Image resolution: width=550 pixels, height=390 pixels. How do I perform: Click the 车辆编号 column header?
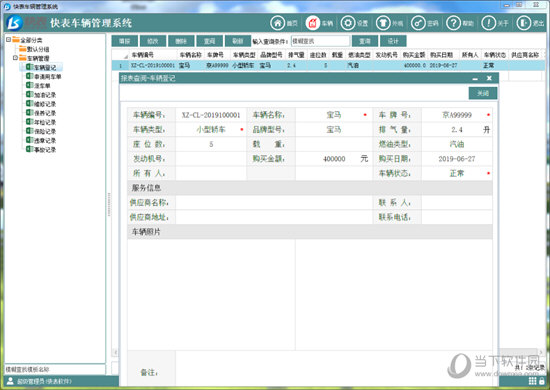click(142, 55)
